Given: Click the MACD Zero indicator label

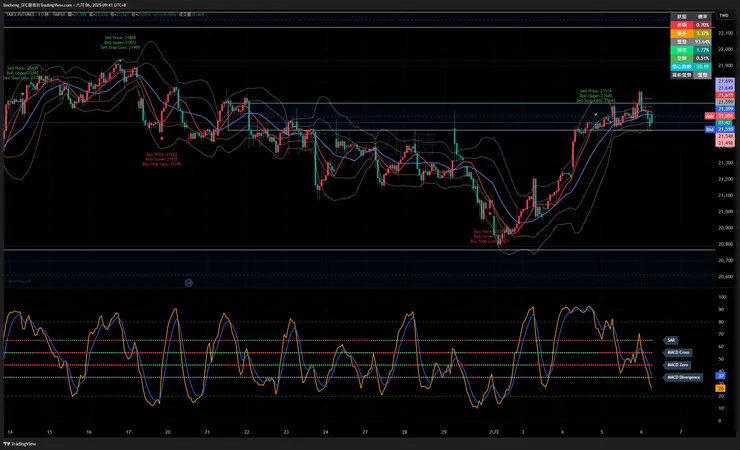Looking at the screenshot, I should click(x=677, y=365).
